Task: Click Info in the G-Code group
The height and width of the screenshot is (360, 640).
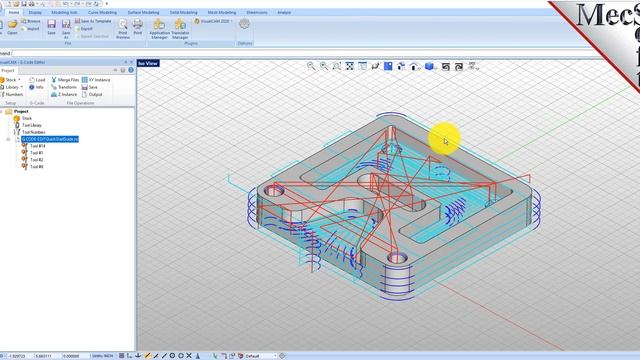Action: tap(36, 87)
